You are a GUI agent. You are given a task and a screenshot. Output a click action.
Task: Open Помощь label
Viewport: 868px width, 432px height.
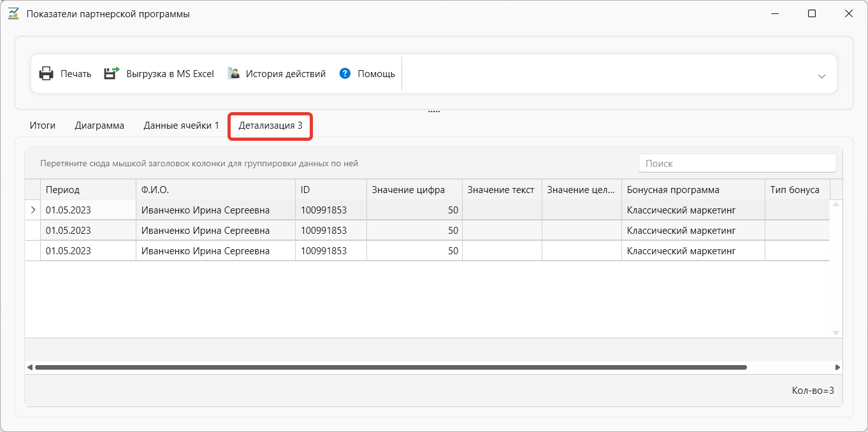pos(377,74)
